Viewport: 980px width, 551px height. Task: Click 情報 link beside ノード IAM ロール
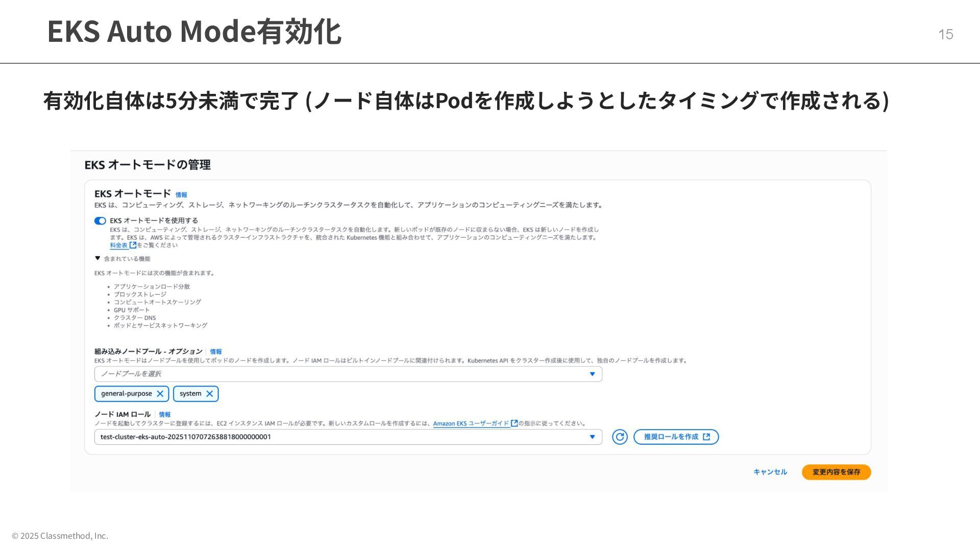[164, 415]
